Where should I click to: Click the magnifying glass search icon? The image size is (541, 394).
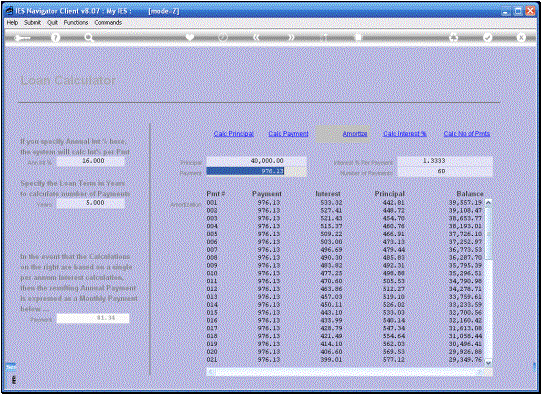(89, 38)
